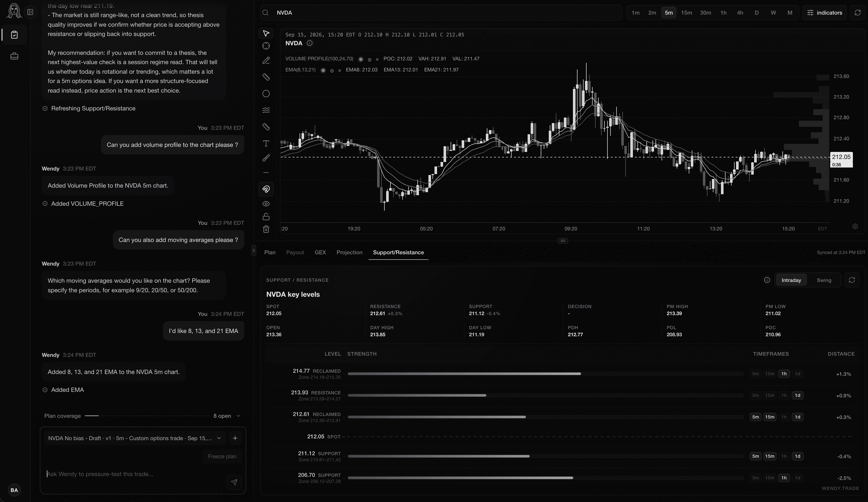Remove the EMA indicator
The image size is (868, 502).
[x=340, y=70]
